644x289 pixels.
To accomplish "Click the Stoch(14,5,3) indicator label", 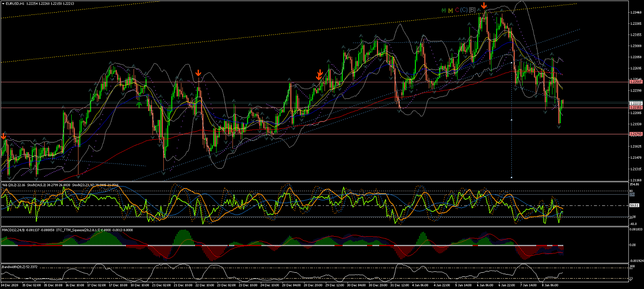I will click(x=37, y=185).
